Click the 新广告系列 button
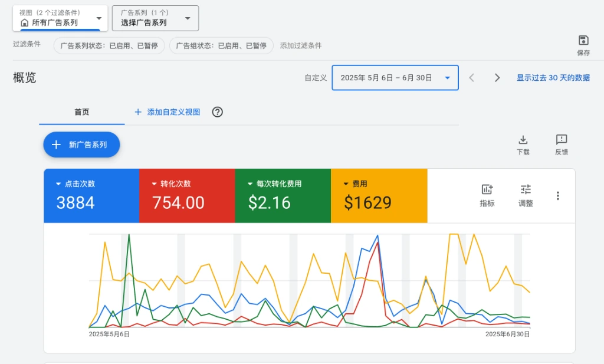This screenshot has width=604, height=364. pyautogui.click(x=81, y=145)
